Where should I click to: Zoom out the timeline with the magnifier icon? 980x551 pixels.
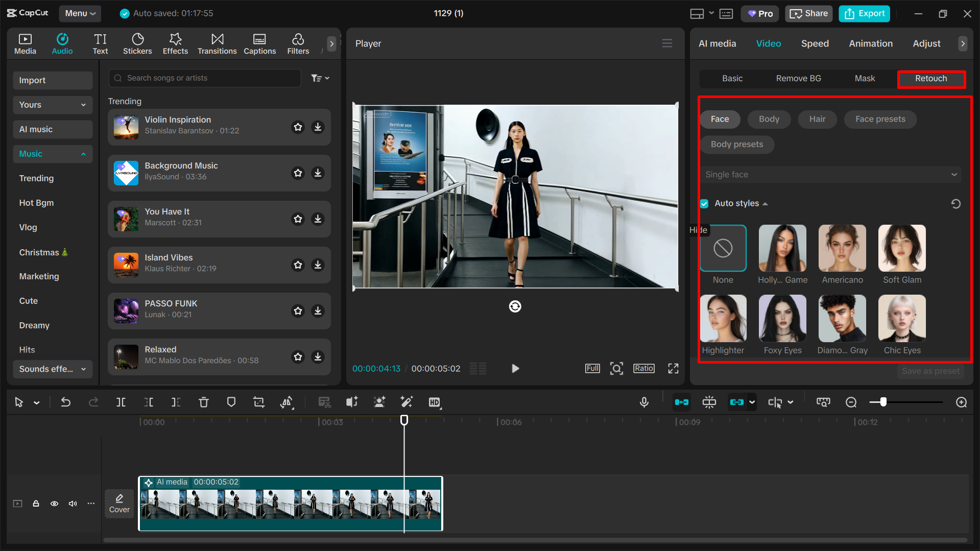851,402
